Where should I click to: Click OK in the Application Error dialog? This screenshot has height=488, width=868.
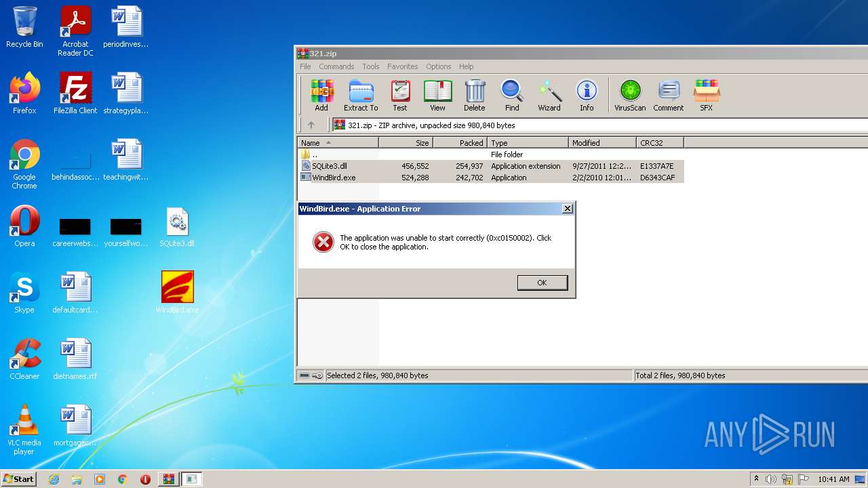(x=542, y=283)
